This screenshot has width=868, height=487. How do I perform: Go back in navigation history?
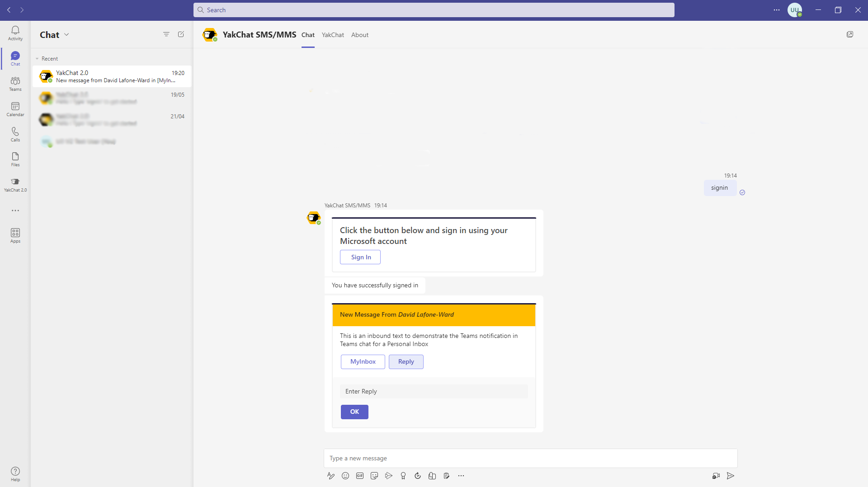(x=9, y=10)
